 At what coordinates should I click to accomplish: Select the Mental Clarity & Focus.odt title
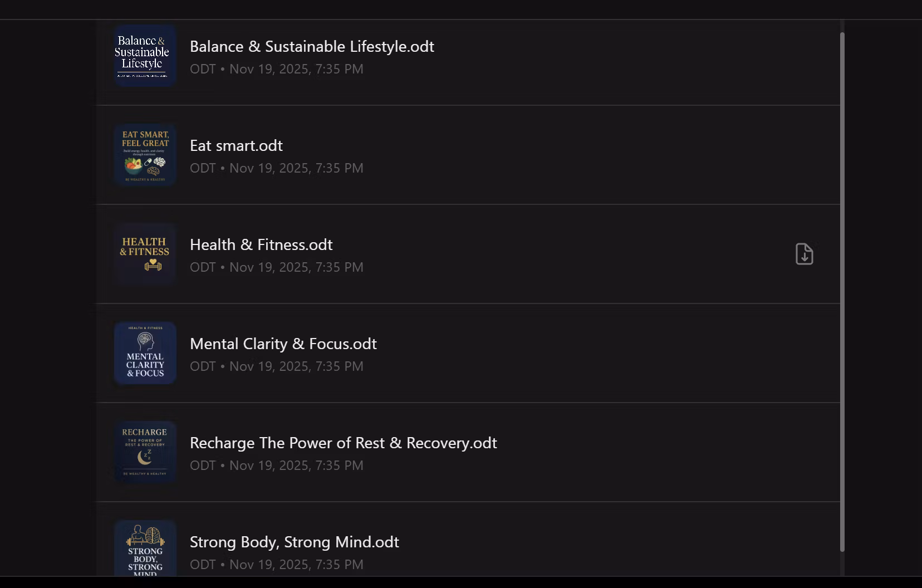click(x=283, y=344)
